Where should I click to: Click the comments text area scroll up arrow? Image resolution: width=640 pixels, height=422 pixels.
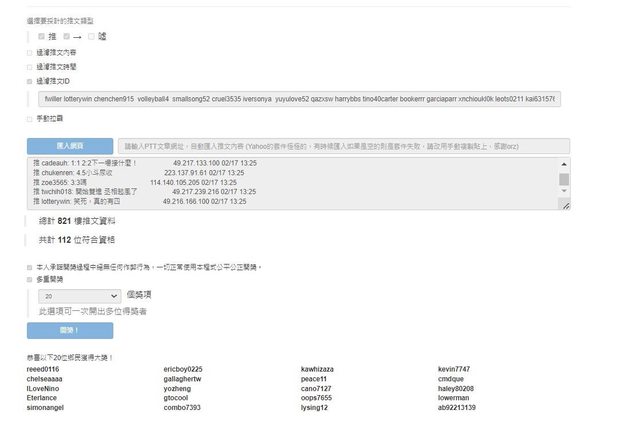coord(564,162)
